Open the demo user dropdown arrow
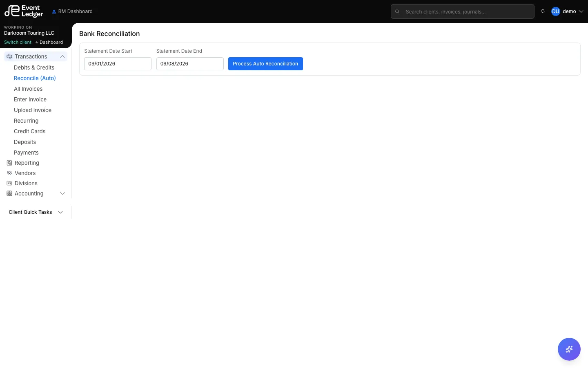The image size is (588, 368). (581, 11)
